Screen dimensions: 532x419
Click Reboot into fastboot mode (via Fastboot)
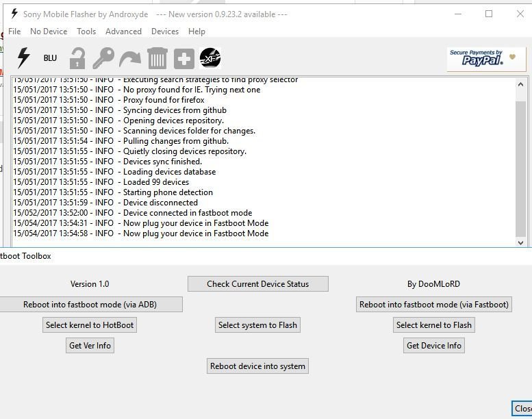pos(434,305)
